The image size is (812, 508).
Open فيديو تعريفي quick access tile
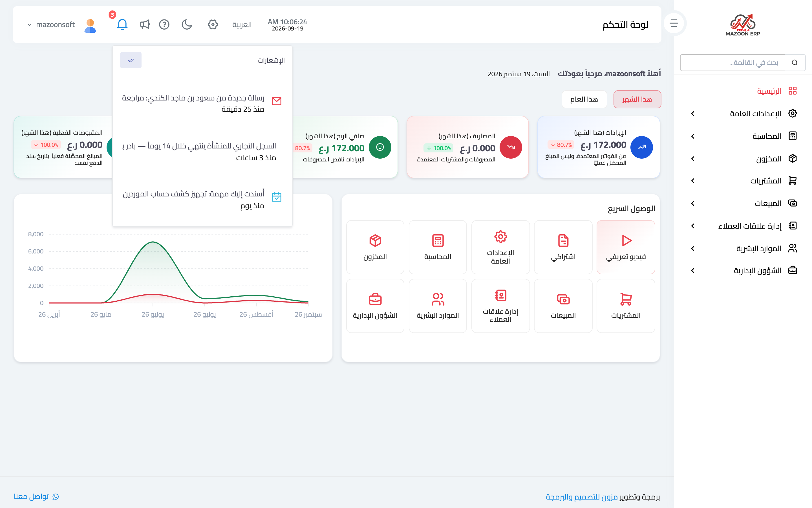point(626,247)
